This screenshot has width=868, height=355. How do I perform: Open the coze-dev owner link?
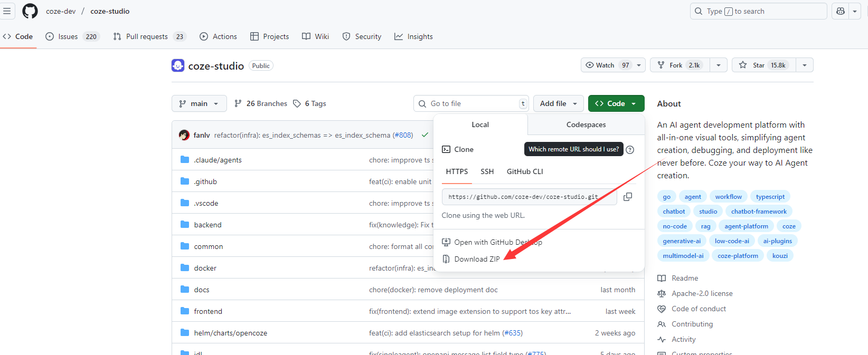point(61,11)
